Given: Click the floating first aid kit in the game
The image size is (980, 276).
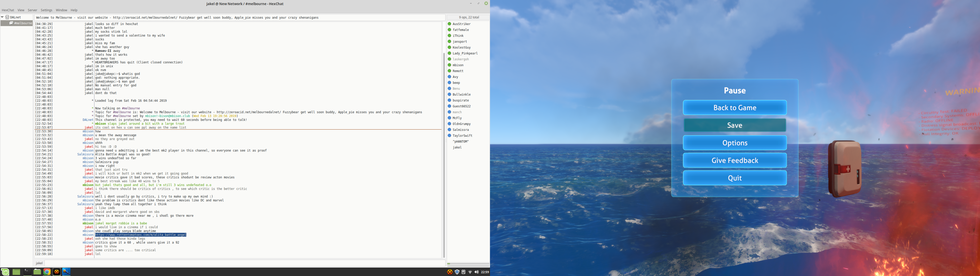Looking at the screenshot, I should click(845, 169).
